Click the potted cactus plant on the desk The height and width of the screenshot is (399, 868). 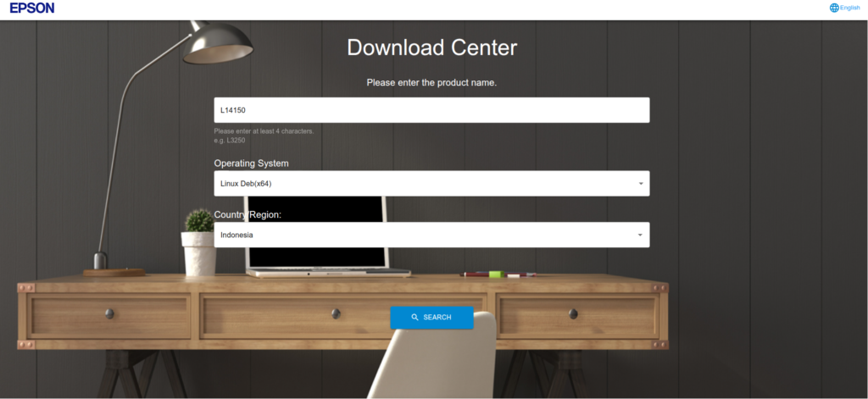(199, 222)
